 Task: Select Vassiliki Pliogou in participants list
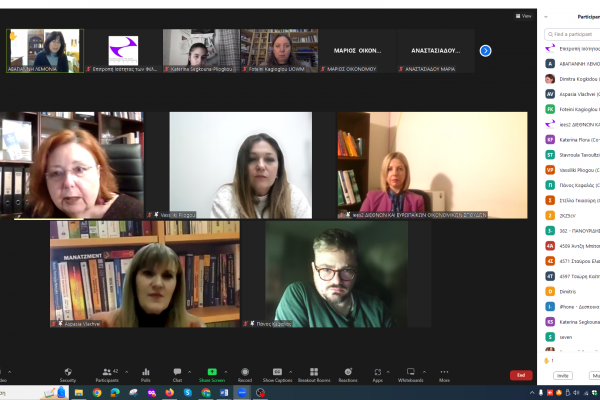click(572, 170)
